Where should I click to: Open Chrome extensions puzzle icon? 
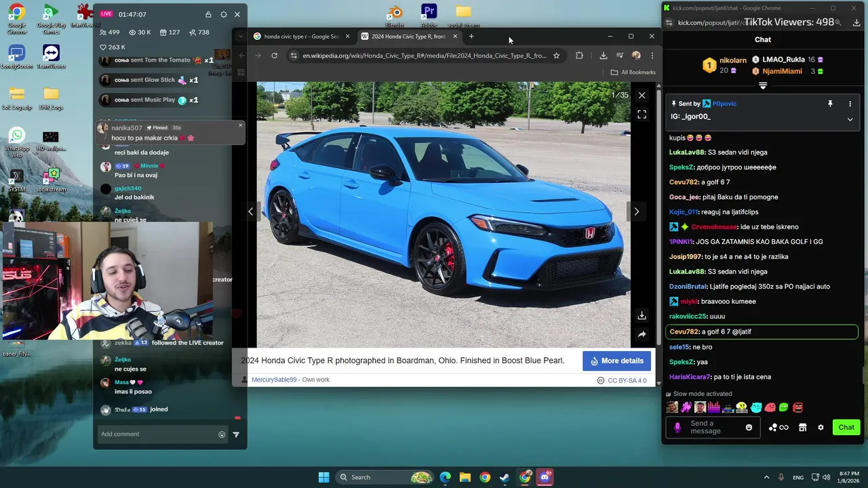[x=579, y=56]
